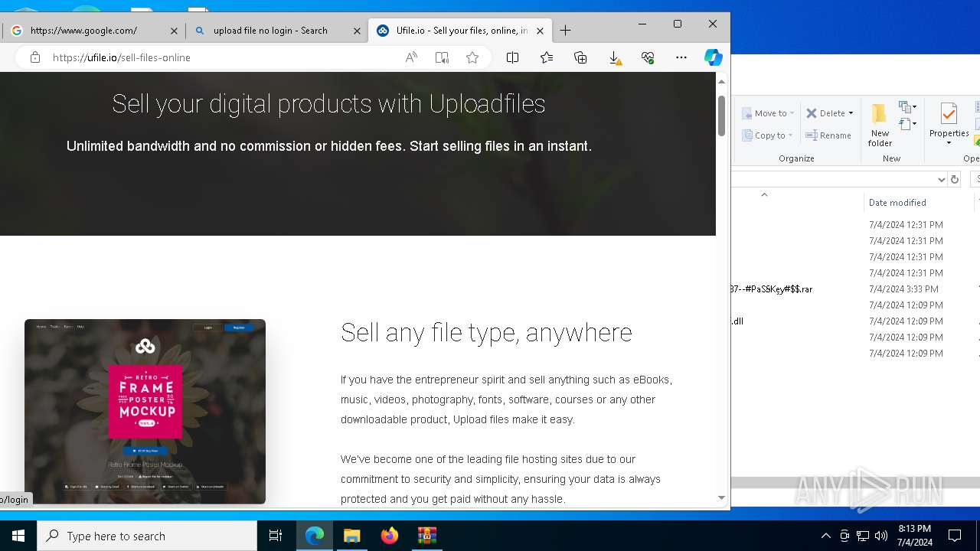
Task: Open Browser essentials heart icon
Action: tap(648, 57)
